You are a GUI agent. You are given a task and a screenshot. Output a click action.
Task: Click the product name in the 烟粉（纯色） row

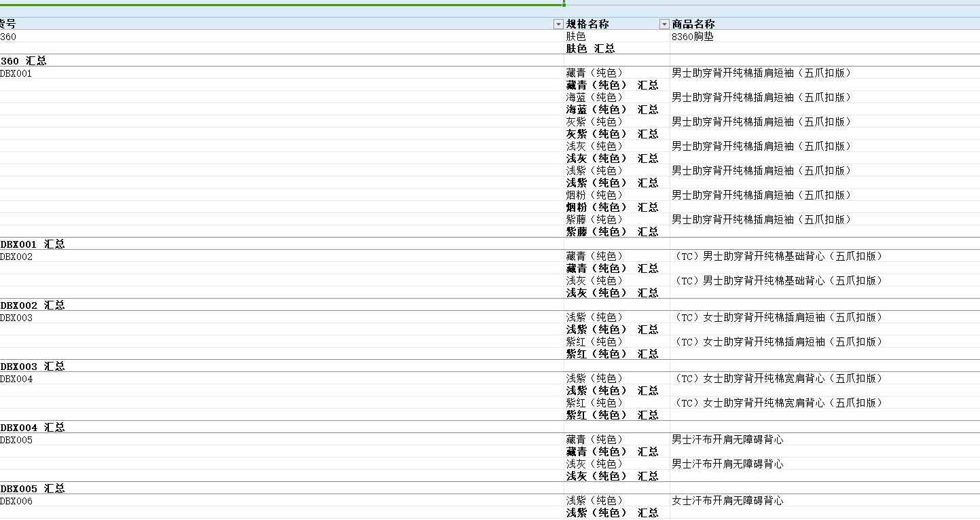(761, 196)
